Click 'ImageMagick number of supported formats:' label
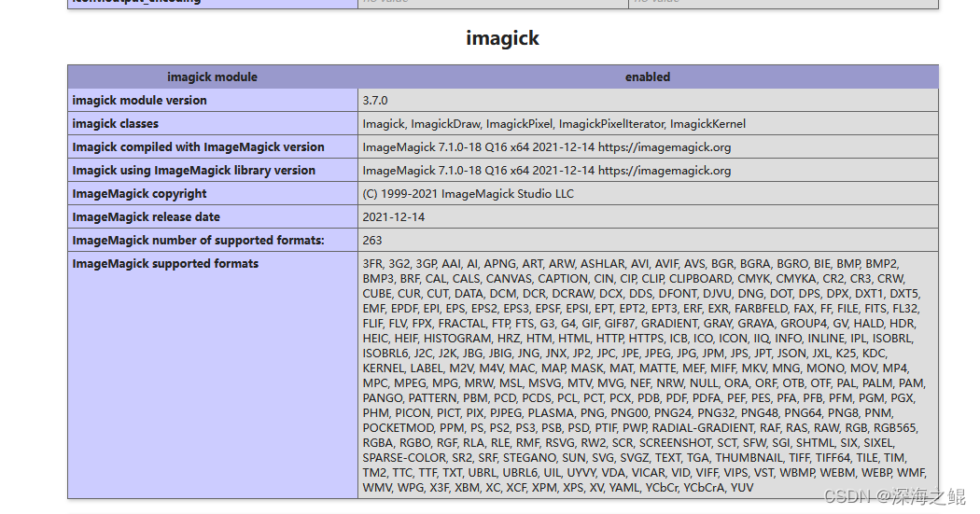 click(x=198, y=241)
